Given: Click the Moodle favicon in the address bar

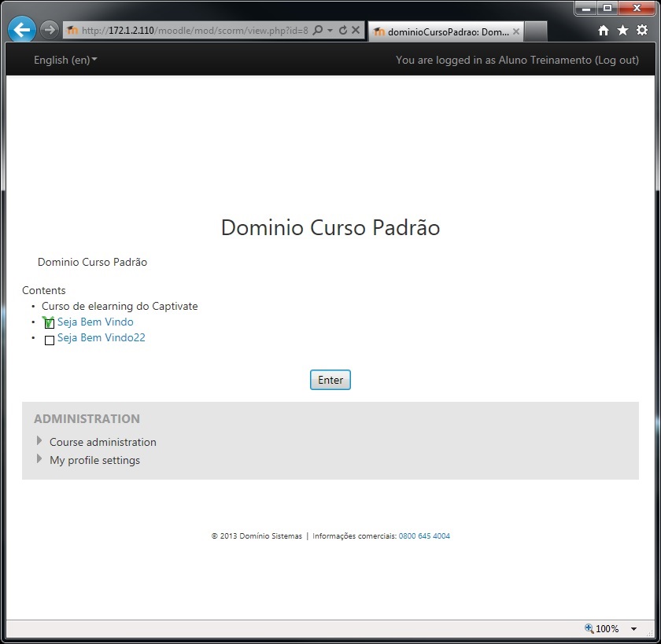Looking at the screenshot, I should coord(72,31).
